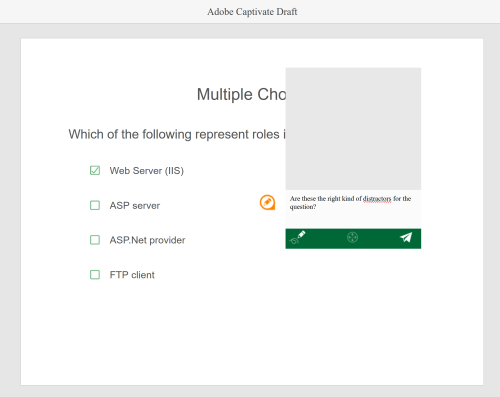This screenshot has height=397, width=500.
Task: Click the comment text field about distractors
Action: click(x=353, y=209)
